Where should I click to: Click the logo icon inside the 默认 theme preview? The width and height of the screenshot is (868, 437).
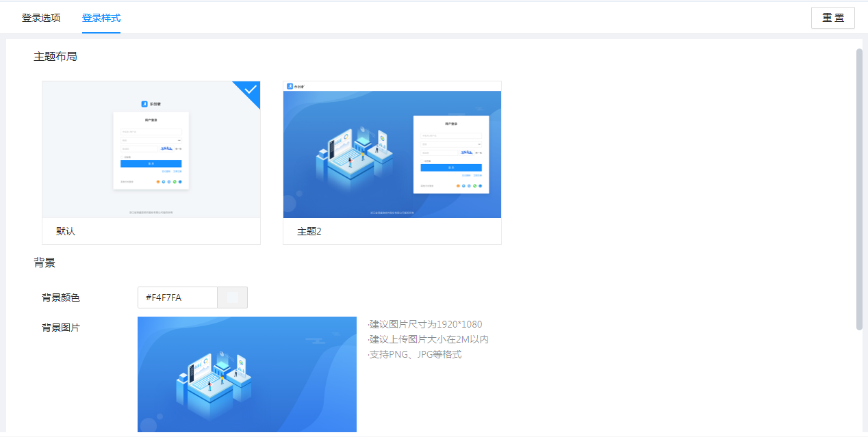tap(144, 104)
